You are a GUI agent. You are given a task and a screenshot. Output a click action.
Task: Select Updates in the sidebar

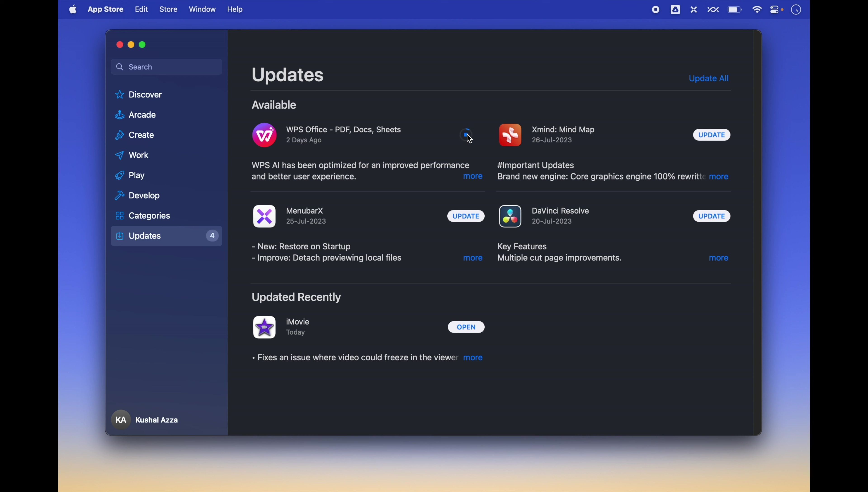167,236
